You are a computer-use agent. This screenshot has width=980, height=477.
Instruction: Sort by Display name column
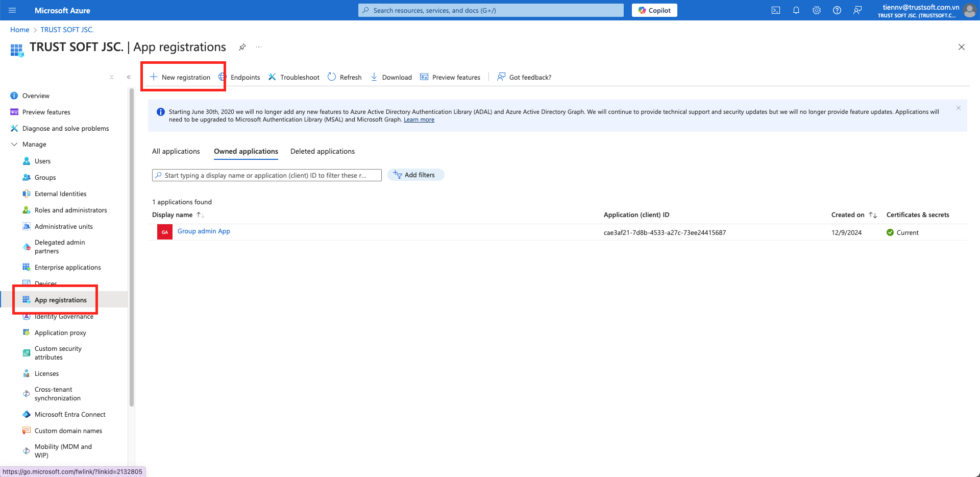tap(178, 214)
